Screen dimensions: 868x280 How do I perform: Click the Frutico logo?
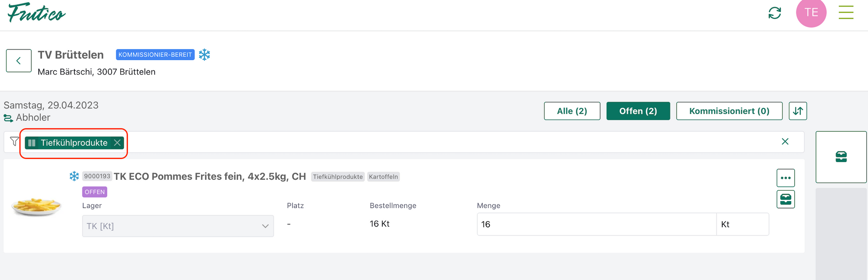click(x=36, y=13)
